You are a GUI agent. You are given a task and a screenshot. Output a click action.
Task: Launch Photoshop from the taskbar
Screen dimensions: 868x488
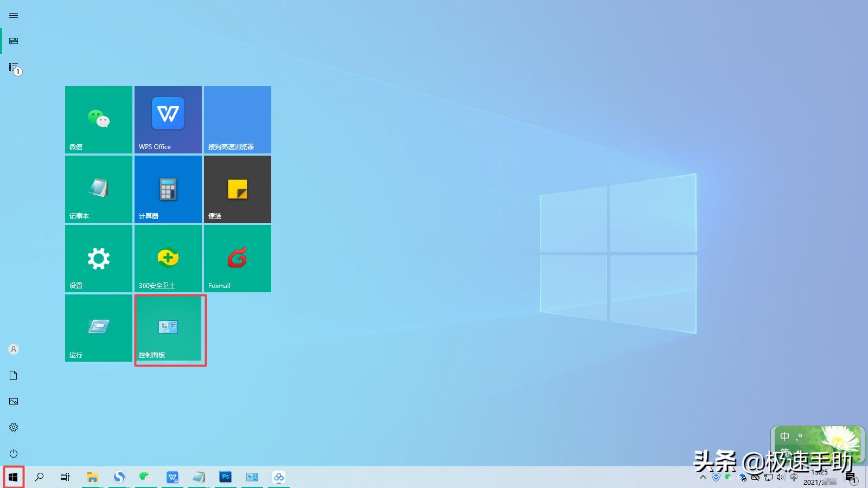point(226,477)
